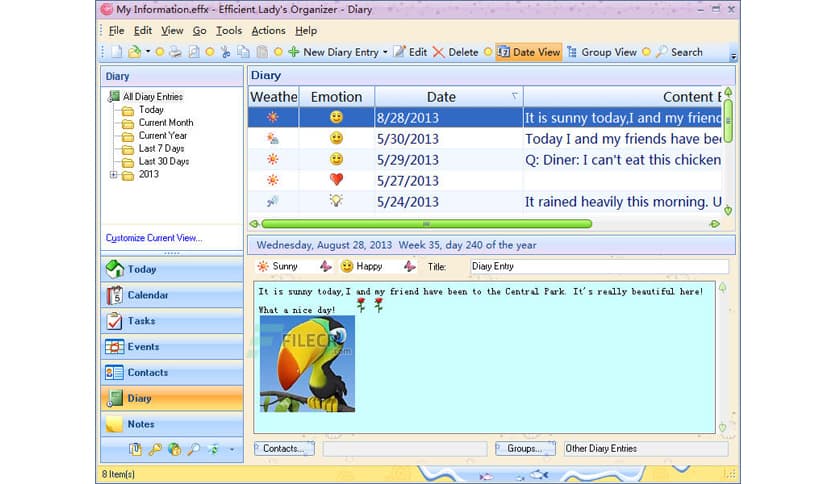Toggle the Group View mode
This screenshot has width=836, height=484.
[x=602, y=52]
